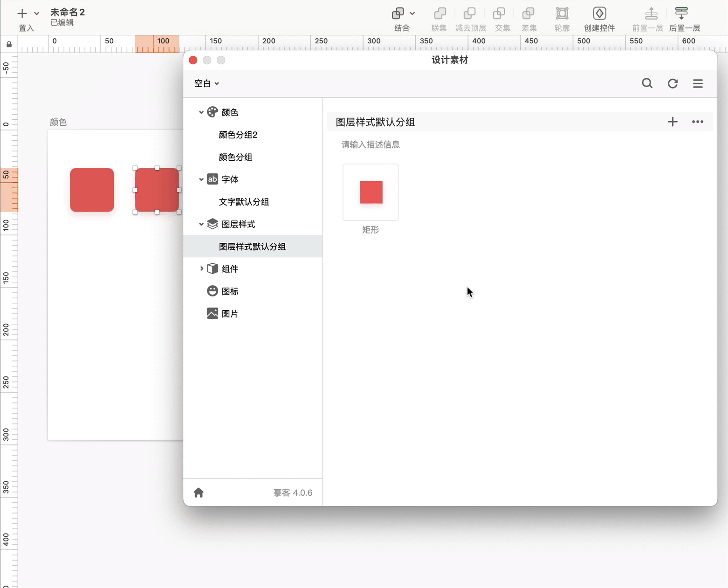Open the 空白 library dropdown

(x=206, y=83)
